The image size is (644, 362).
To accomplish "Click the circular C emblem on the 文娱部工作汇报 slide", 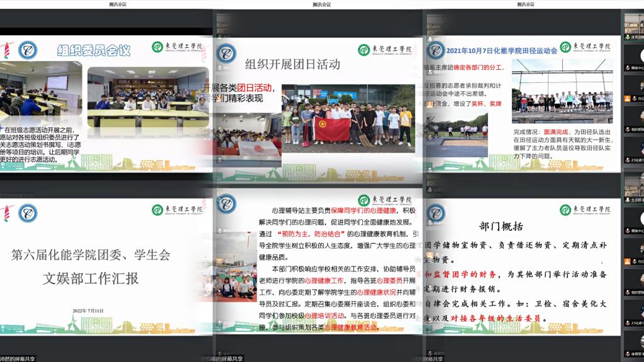I will click(27, 213).
